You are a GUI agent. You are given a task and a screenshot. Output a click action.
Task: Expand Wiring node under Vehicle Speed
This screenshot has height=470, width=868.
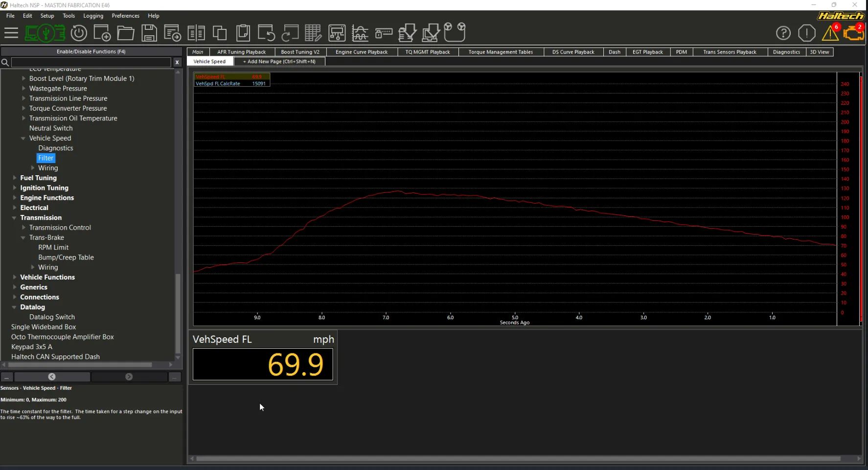click(x=33, y=168)
